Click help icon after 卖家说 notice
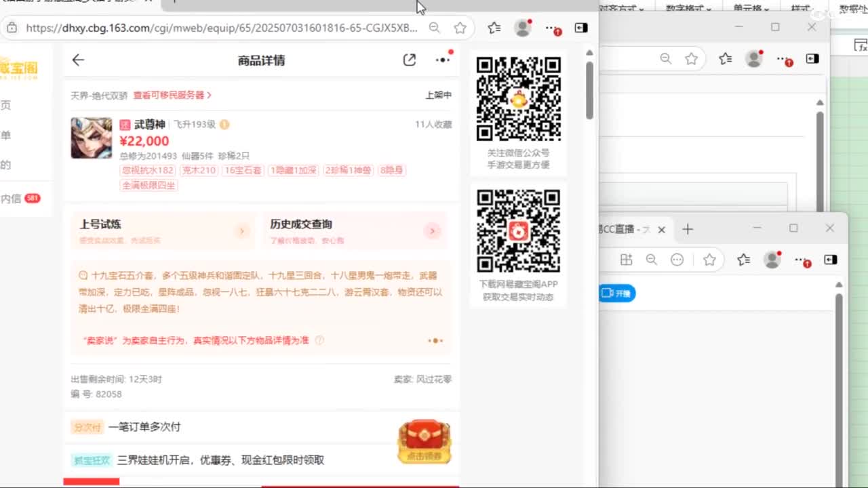This screenshot has width=868, height=488. click(x=319, y=340)
